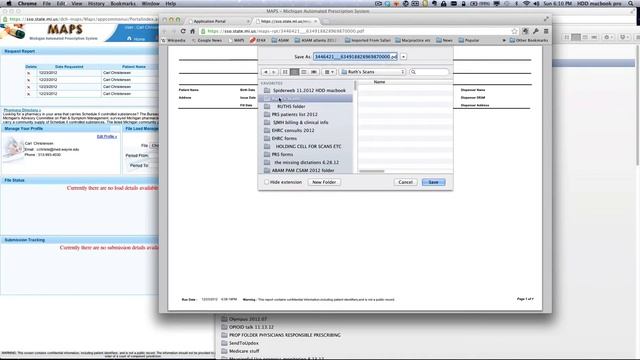Click the Save As filename field
640x360 pixels.
(x=355, y=57)
